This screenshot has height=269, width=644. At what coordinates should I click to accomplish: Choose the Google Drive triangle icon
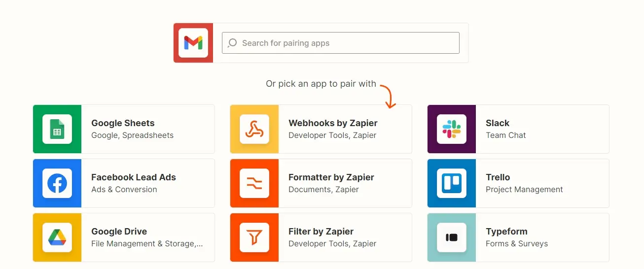pos(57,237)
